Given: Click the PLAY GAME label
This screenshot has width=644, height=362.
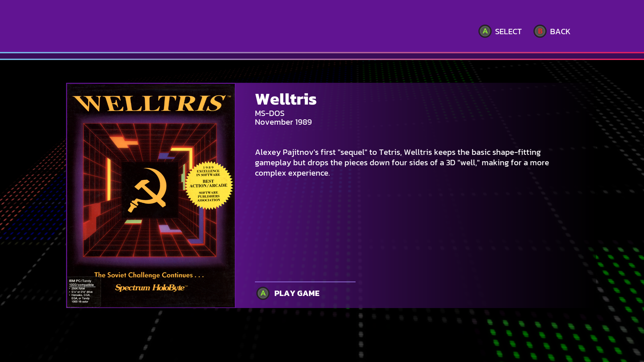Looking at the screenshot, I should point(297,293).
